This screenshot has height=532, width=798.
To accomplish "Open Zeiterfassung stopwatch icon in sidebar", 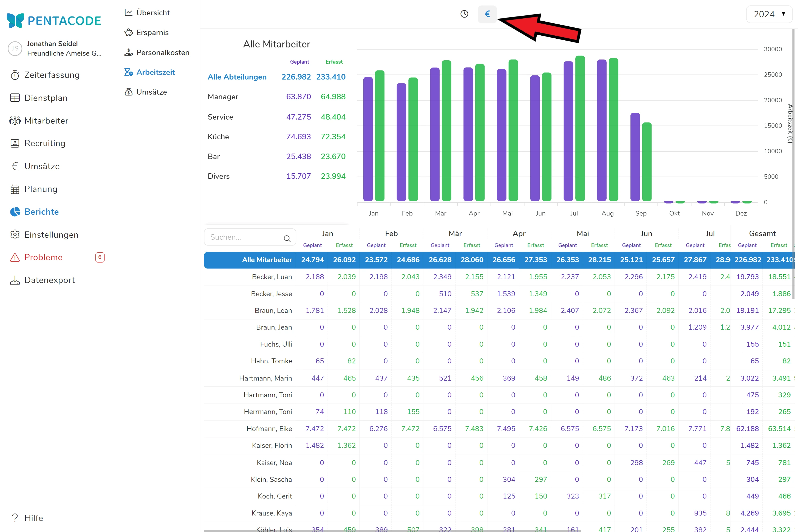I will 15,75.
